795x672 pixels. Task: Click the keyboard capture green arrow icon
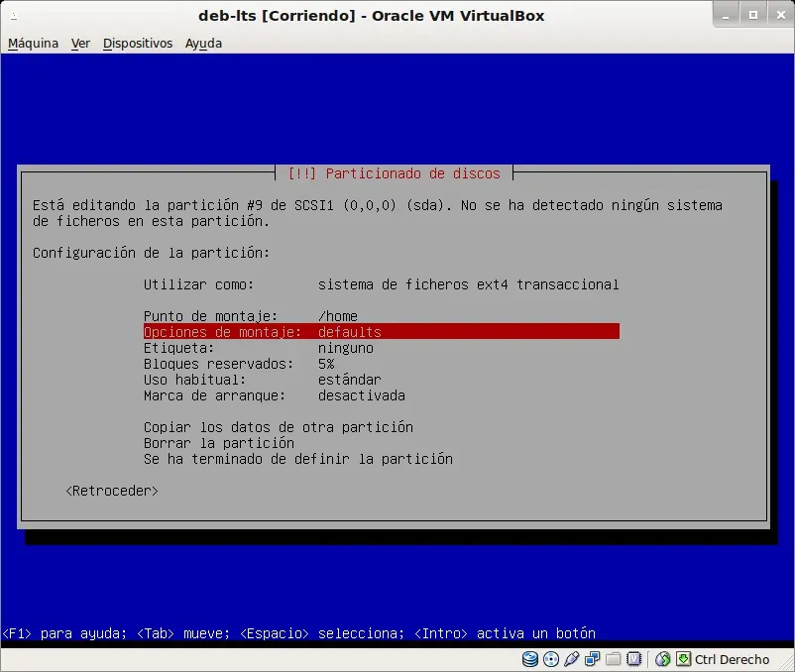(683, 659)
